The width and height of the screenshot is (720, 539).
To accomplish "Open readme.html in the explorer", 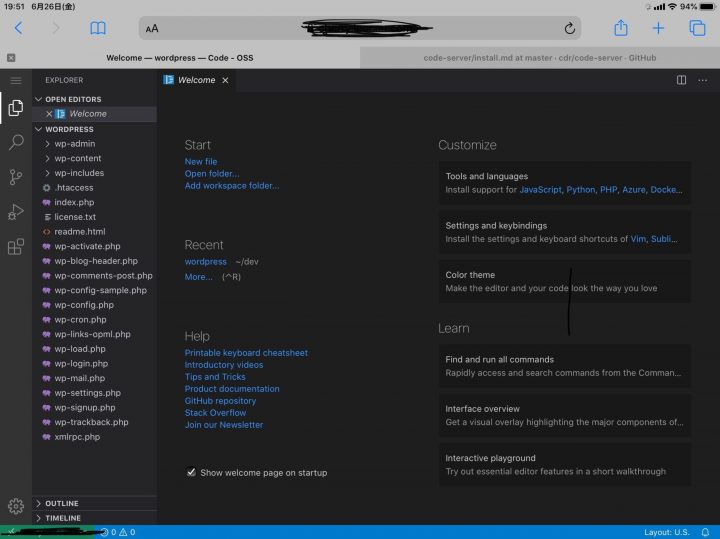I will tap(95, 231).
